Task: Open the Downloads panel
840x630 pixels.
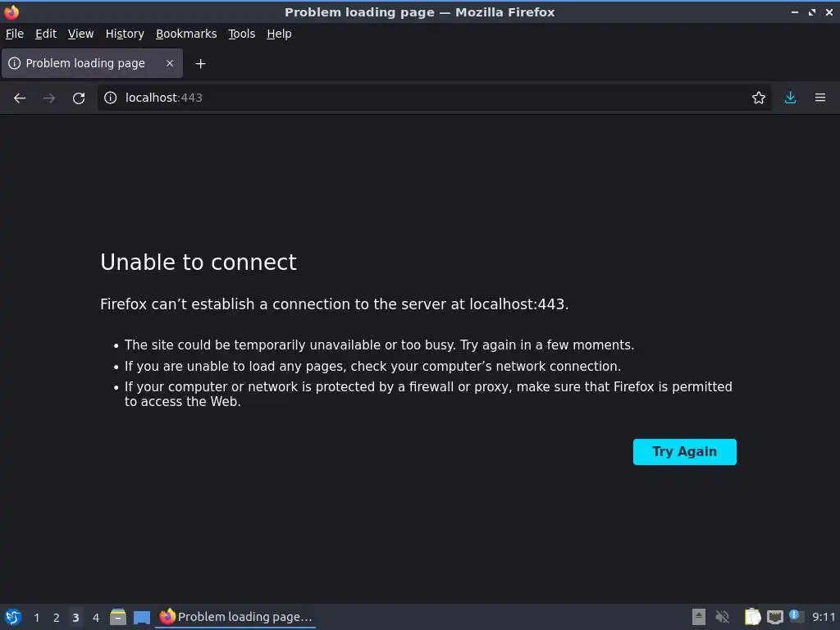Action: tap(790, 98)
